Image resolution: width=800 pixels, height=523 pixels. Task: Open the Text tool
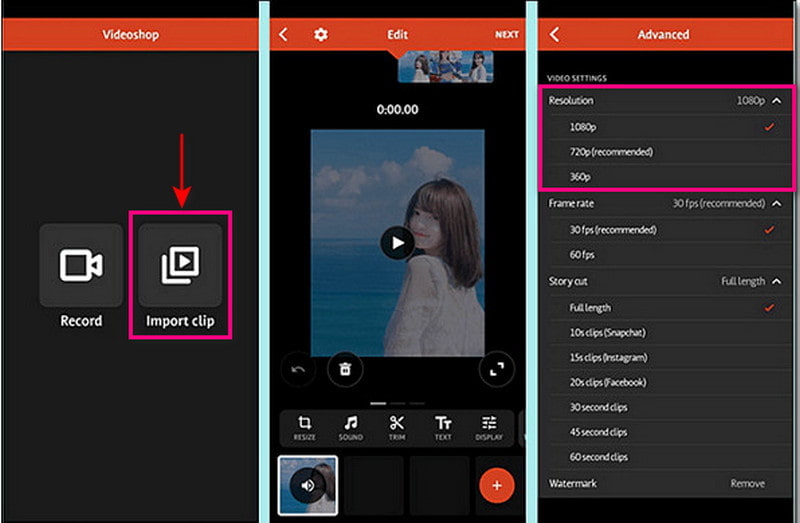[x=443, y=427]
